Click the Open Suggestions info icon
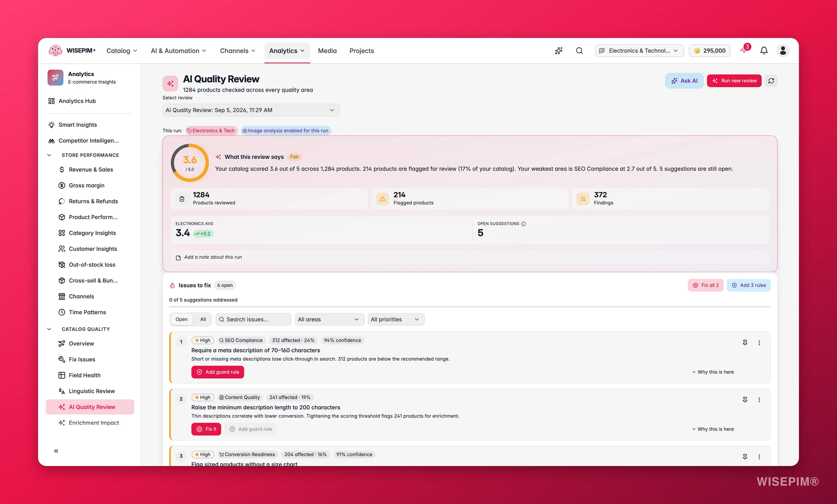 (523, 224)
